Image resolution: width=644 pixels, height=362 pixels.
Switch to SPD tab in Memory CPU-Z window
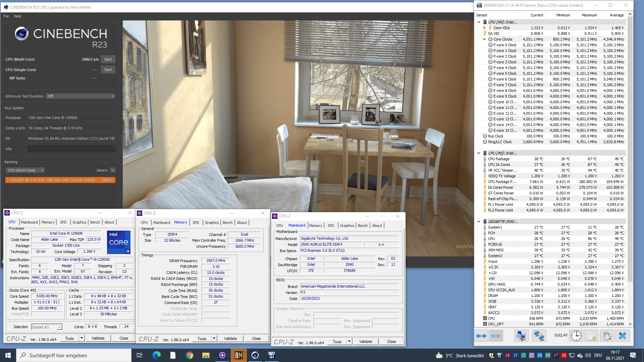click(x=196, y=223)
